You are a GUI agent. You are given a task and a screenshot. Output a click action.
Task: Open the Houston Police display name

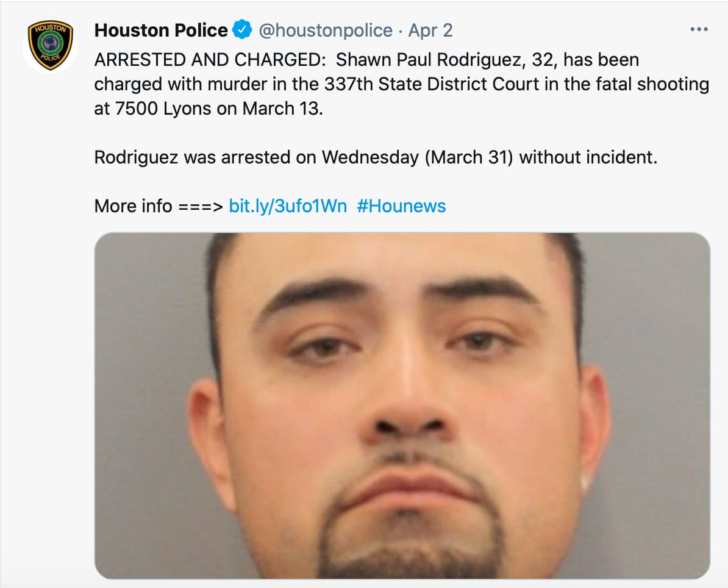point(161,30)
